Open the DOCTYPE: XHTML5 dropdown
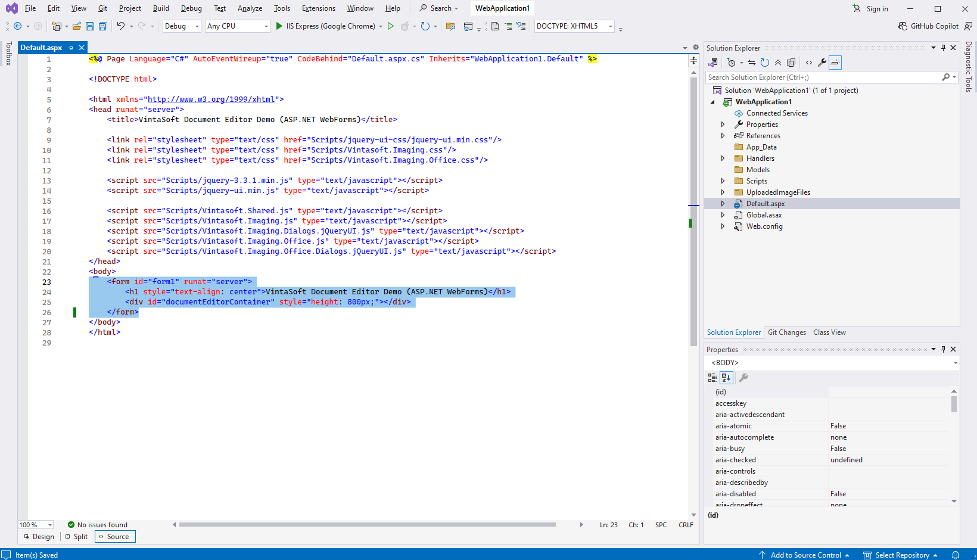This screenshot has width=977, height=560. [x=574, y=26]
